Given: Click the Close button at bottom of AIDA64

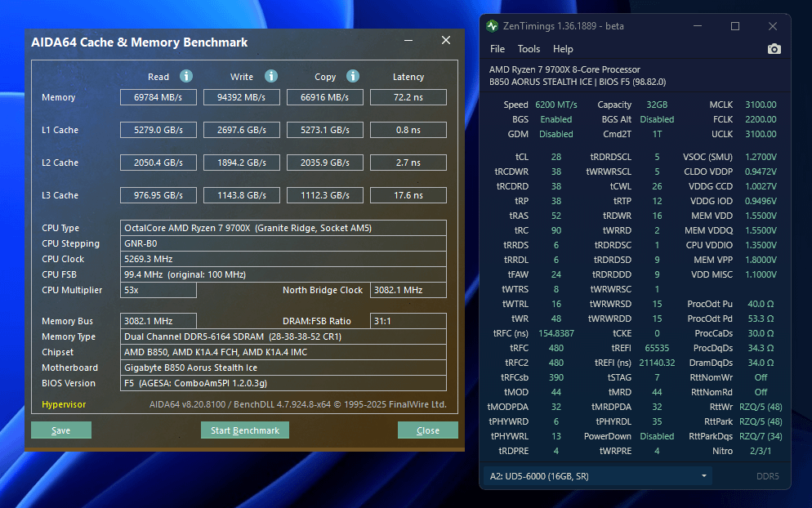Looking at the screenshot, I should click(427, 430).
